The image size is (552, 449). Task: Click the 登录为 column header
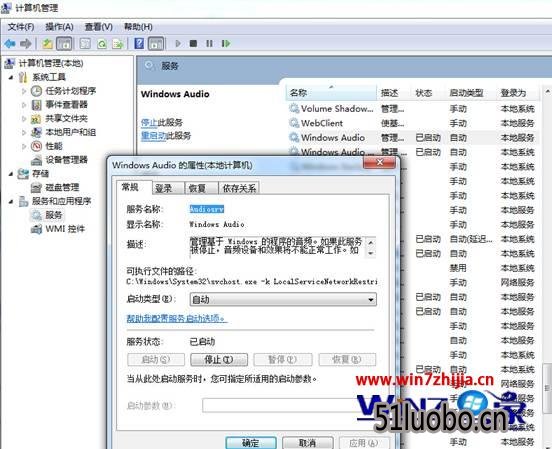coord(517,93)
